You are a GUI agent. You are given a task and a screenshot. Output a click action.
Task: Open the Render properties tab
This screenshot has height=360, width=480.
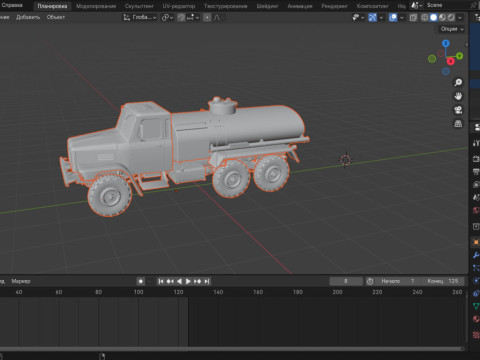coord(476,159)
